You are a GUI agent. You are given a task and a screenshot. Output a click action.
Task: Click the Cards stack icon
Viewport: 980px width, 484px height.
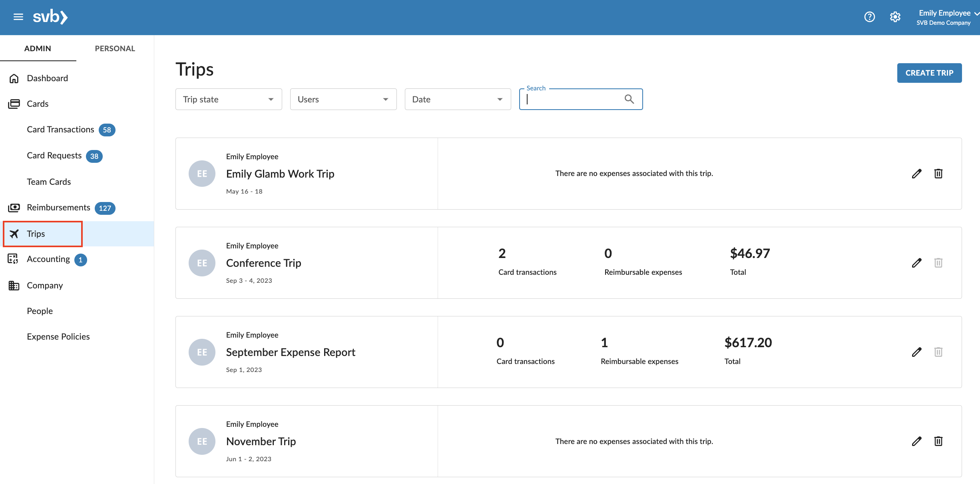click(14, 104)
